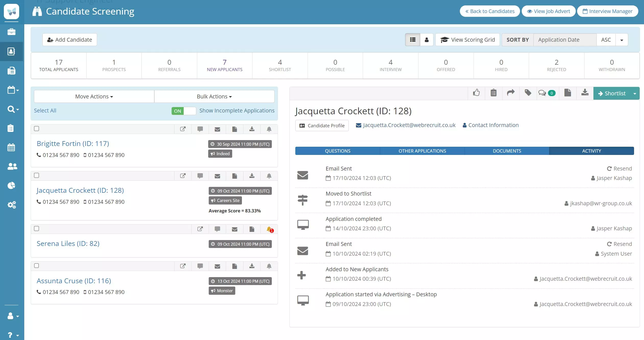Click the forward arrow icon in candidate toolbar

pyautogui.click(x=510, y=93)
